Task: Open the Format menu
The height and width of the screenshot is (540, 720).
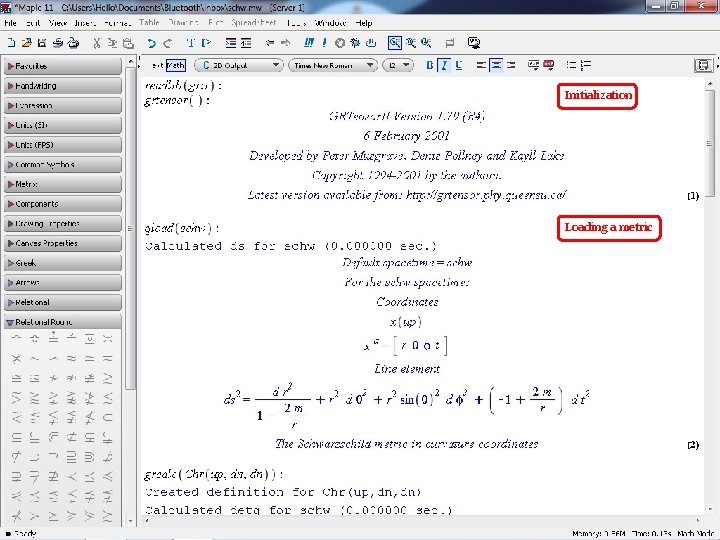Action: click(x=117, y=23)
